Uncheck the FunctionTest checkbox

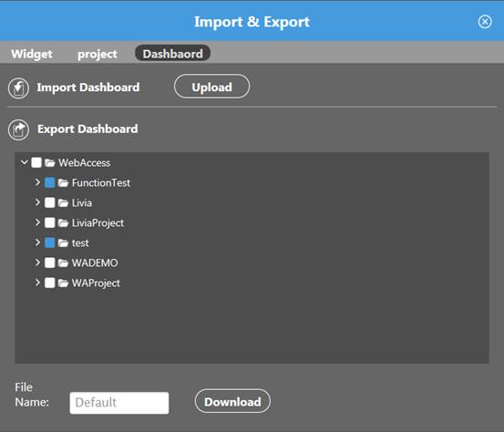coord(50,182)
